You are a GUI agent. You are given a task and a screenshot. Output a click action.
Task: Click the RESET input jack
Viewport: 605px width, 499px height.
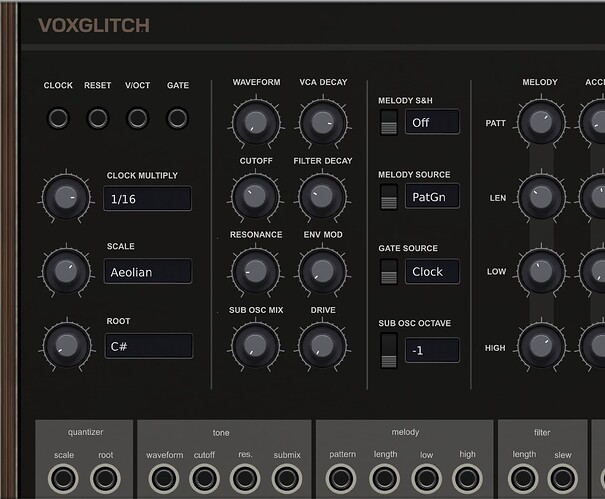[98, 118]
